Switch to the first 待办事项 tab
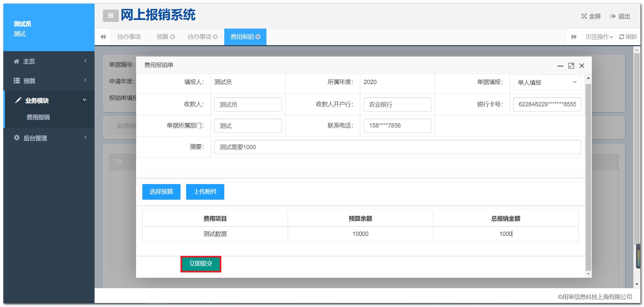The width and height of the screenshot is (644, 307). (129, 37)
